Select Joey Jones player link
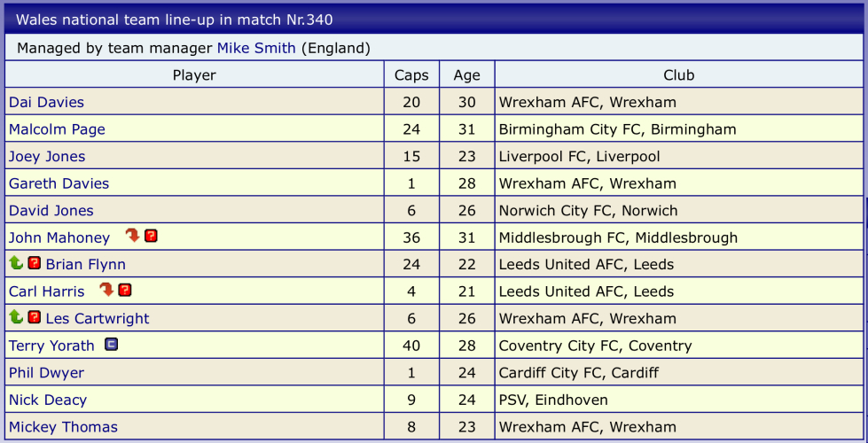 (x=47, y=157)
